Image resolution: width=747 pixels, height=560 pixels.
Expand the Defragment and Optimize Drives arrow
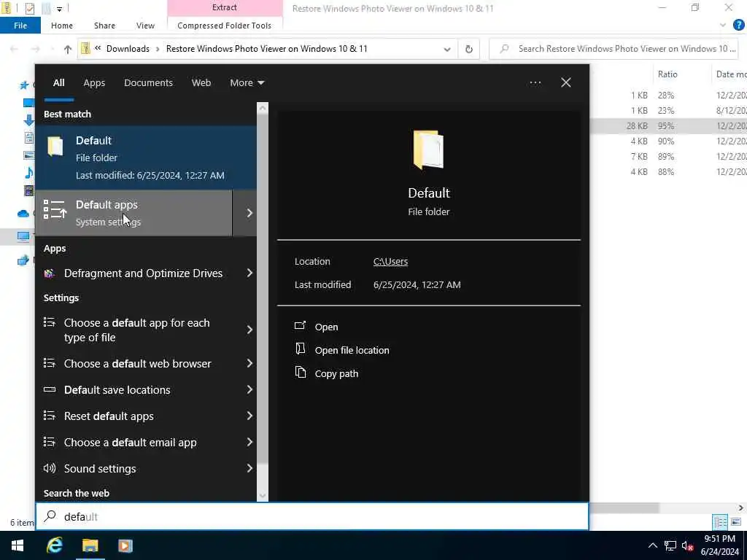(249, 273)
